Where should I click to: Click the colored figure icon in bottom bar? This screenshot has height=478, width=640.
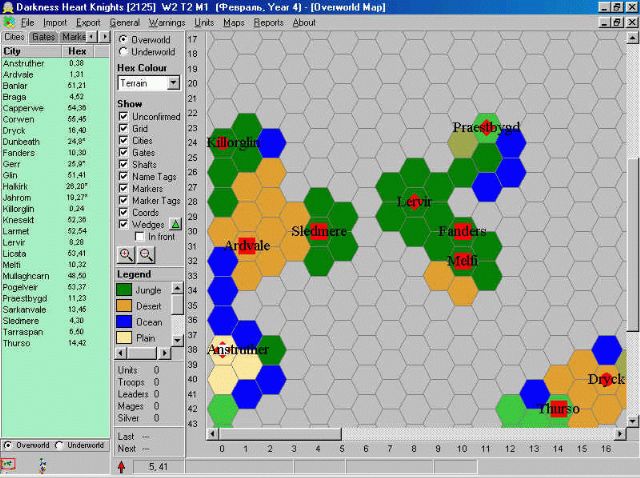42,465
